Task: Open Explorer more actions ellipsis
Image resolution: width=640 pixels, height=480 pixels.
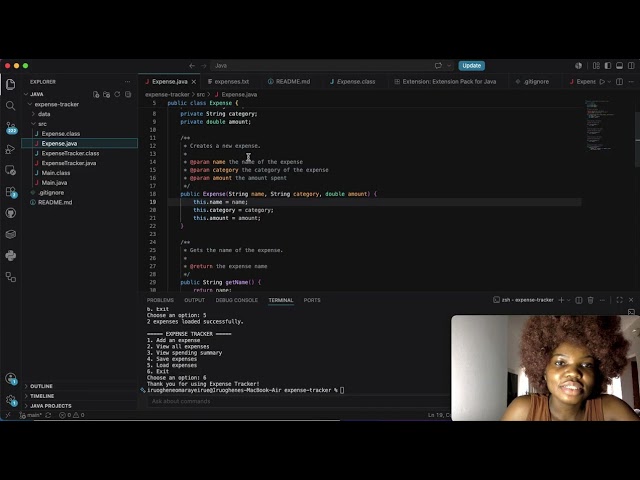Action: [x=127, y=82]
